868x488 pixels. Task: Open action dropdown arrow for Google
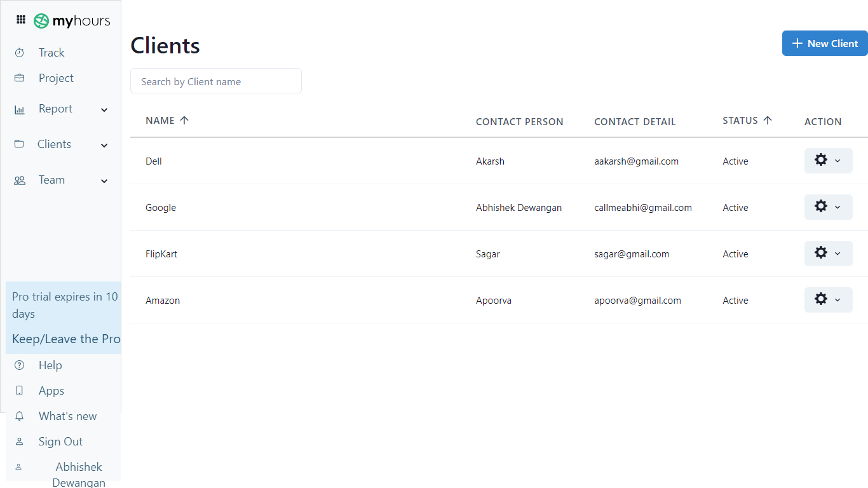837,207
